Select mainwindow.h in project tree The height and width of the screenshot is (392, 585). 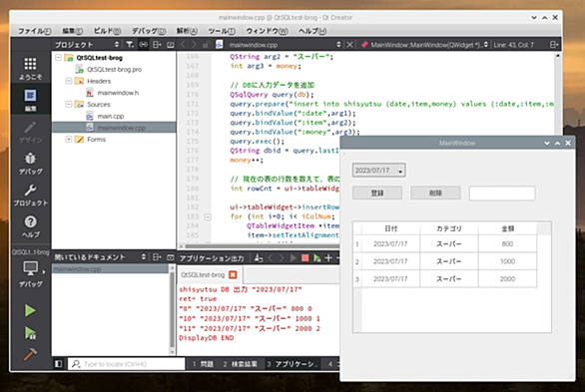point(118,93)
